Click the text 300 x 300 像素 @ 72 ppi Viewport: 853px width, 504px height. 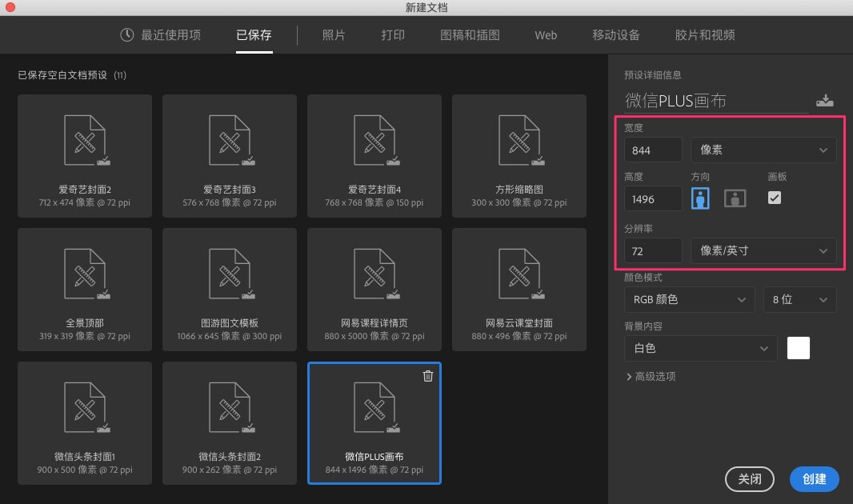pos(519,202)
